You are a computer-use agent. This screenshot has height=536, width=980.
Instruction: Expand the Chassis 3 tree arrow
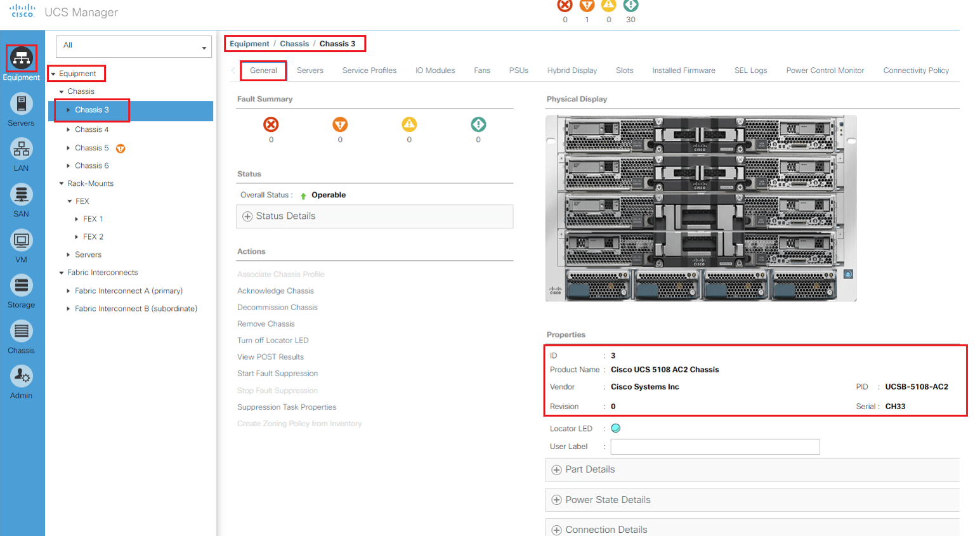point(69,110)
